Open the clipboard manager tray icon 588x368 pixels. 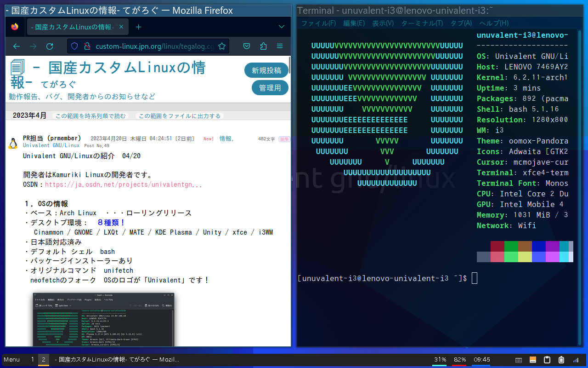tap(547, 360)
